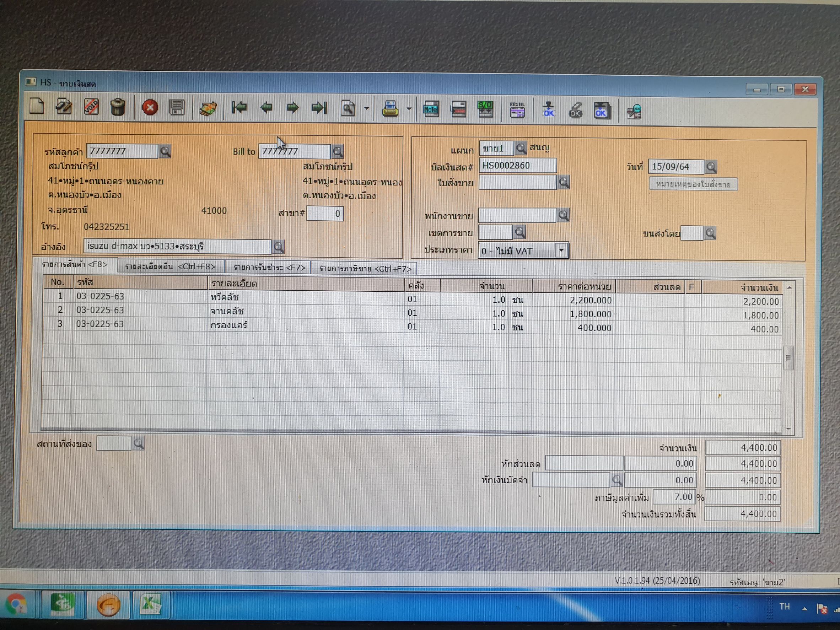
Task: Open Excel from the Windows taskbar
Action: click(151, 605)
